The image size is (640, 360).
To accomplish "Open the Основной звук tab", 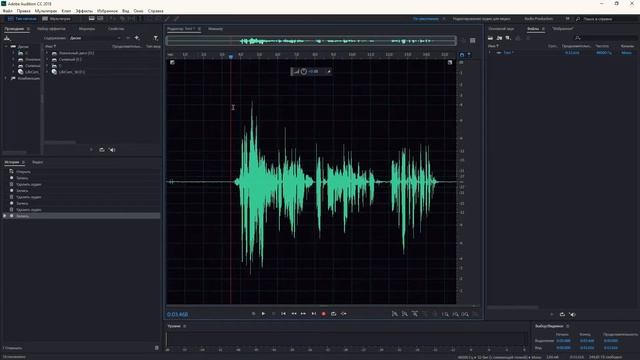I will coord(501,29).
